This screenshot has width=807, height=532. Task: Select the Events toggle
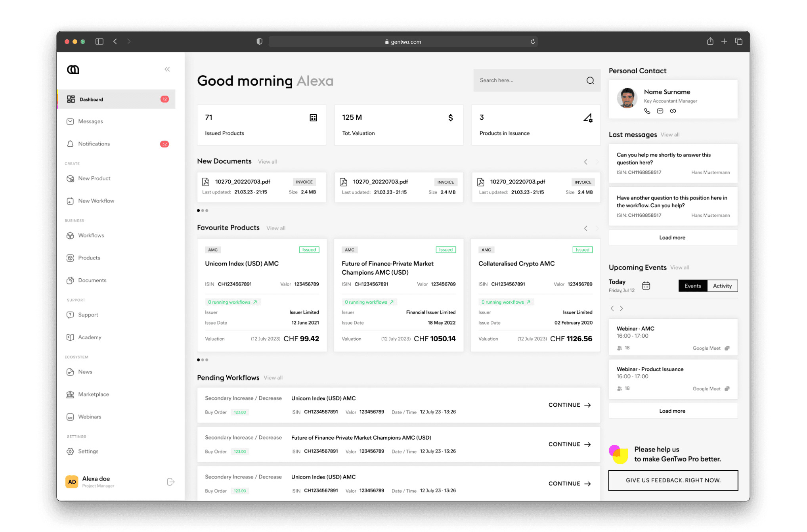pyautogui.click(x=692, y=286)
